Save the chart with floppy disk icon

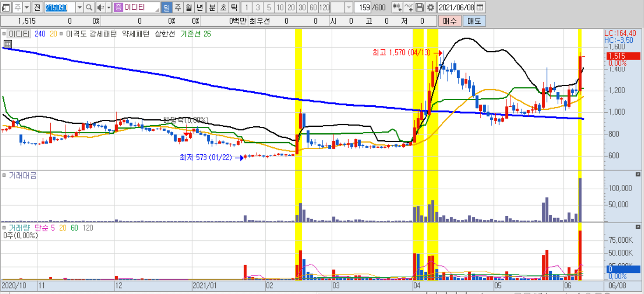[419, 7]
